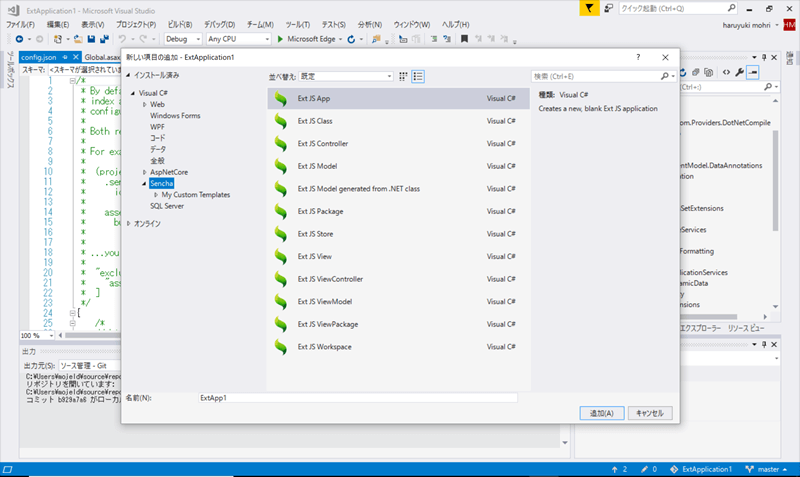The image size is (800, 477).
Task: Expand My Custom Templates node arrow
Action: point(156,195)
